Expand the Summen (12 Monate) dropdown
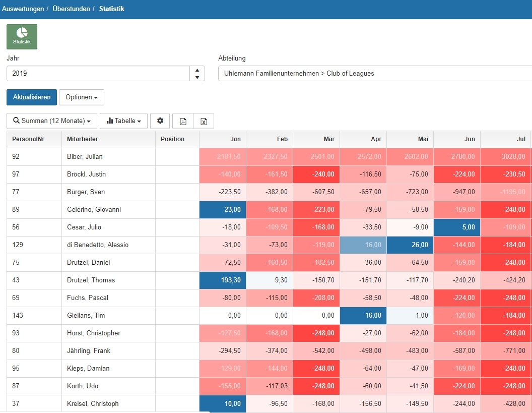This screenshot has width=532, height=413. [x=52, y=121]
